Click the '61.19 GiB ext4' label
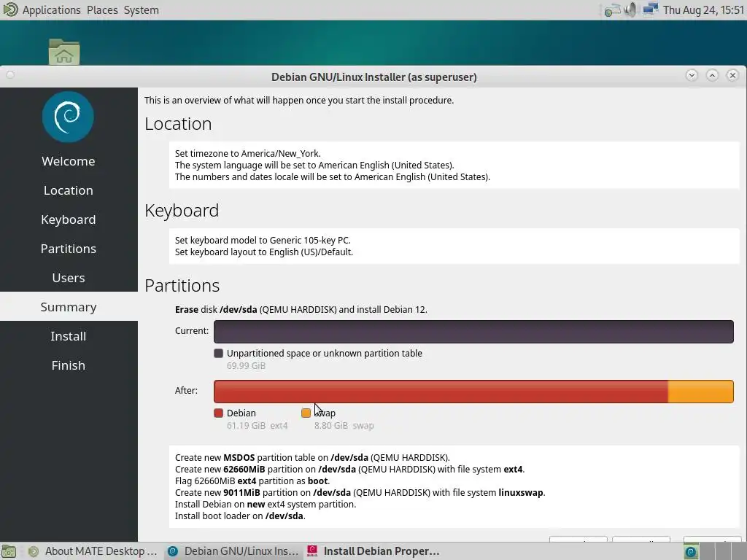Viewport: 747px width, 560px height. [258, 426]
